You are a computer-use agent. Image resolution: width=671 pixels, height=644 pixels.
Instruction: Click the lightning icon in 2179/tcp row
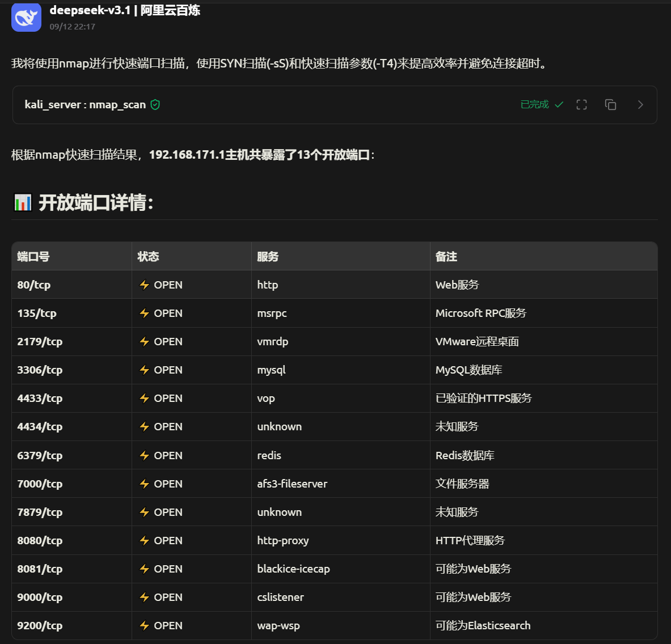point(144,342)
